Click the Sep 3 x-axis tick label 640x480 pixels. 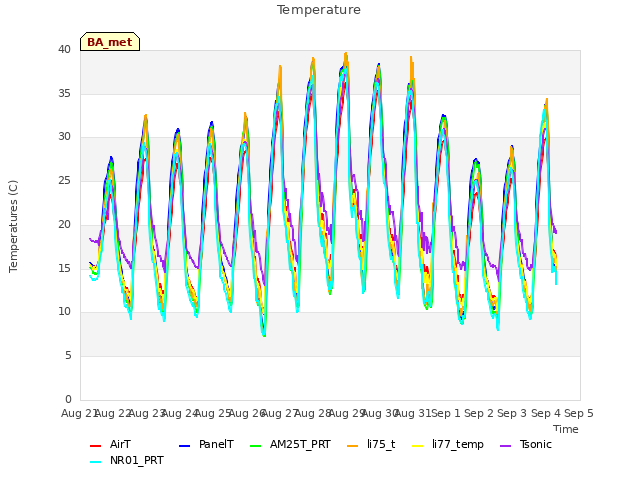[512, 413]
